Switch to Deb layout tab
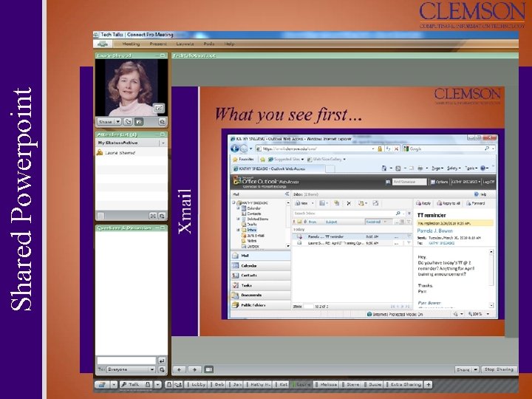This screenshot has width=532, height=399. pos(218,384)
